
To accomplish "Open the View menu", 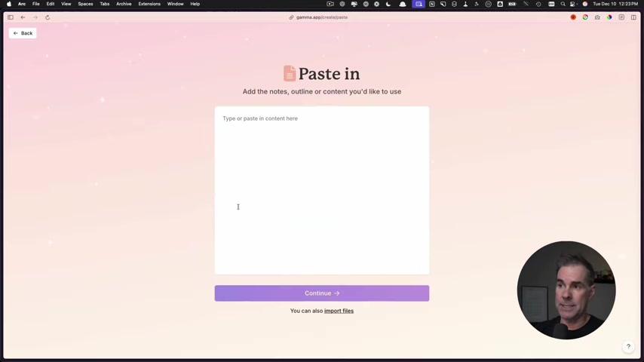I will point(66,4).
